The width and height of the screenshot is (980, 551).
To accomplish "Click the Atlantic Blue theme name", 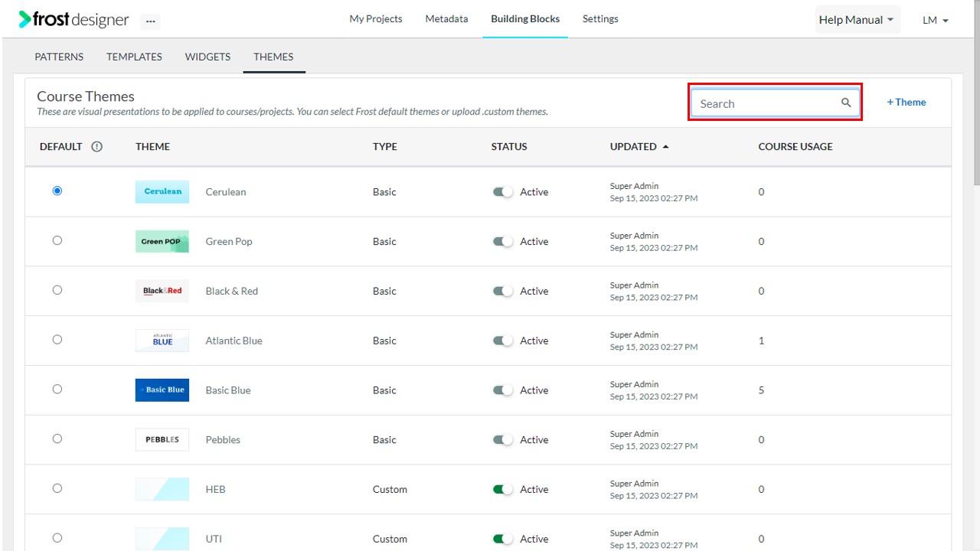I will coord(234,341).
